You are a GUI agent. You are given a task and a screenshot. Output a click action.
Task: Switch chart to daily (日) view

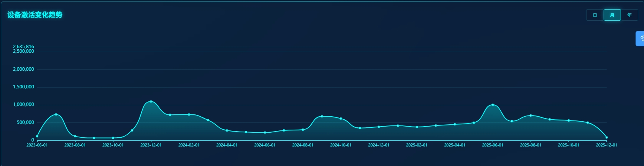[595, 15]
